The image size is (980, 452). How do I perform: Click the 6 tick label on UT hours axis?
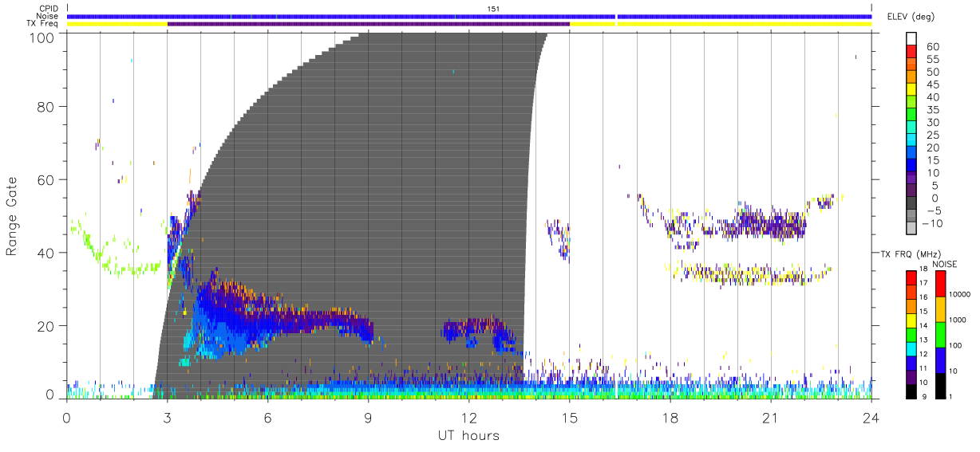(x=268, y=417)
